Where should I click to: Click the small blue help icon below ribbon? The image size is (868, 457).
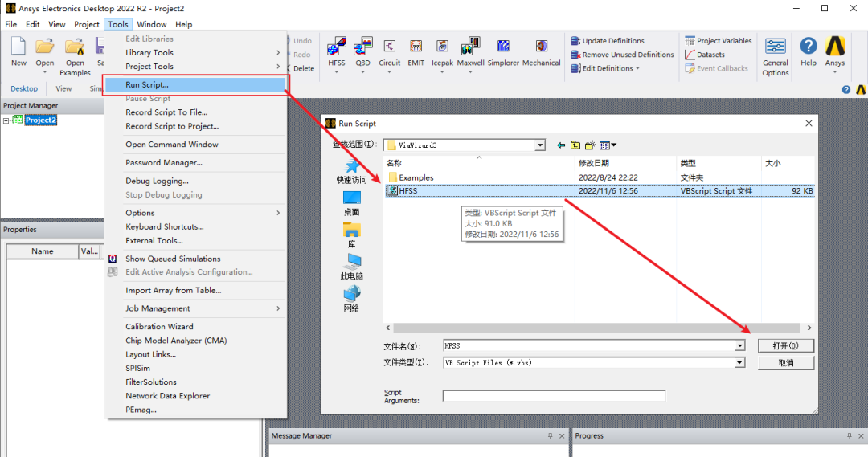point(845,90)
